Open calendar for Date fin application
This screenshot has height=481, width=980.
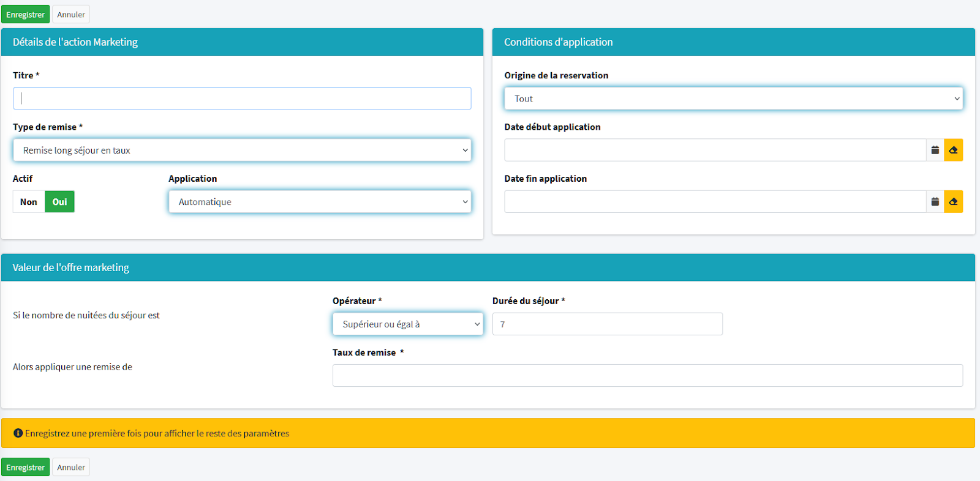935,202
